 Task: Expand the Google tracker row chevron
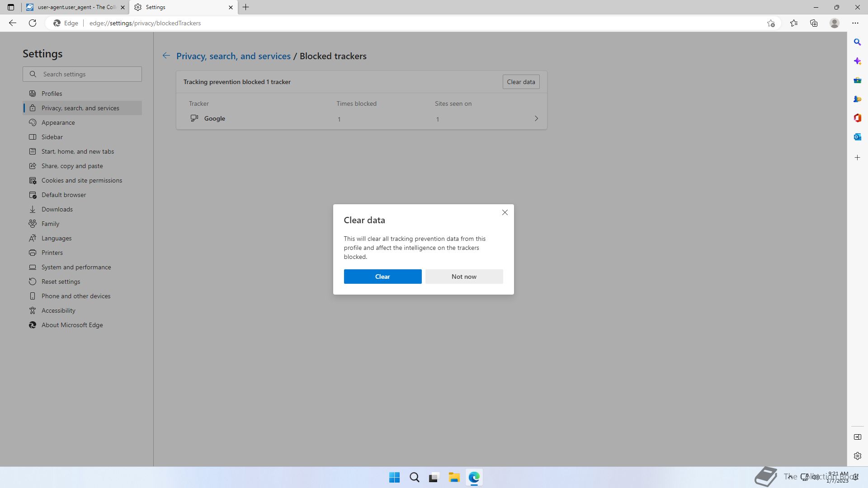point(536,119)
